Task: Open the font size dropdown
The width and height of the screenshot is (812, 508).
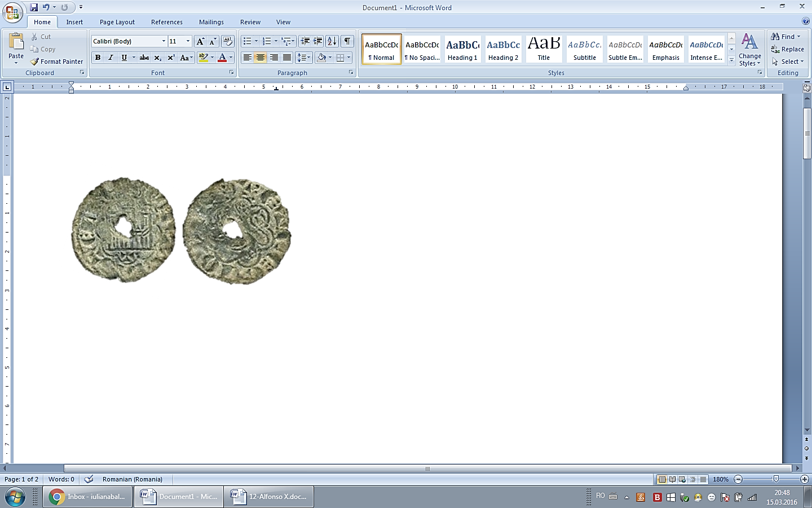Action: (x=188, y=41)
